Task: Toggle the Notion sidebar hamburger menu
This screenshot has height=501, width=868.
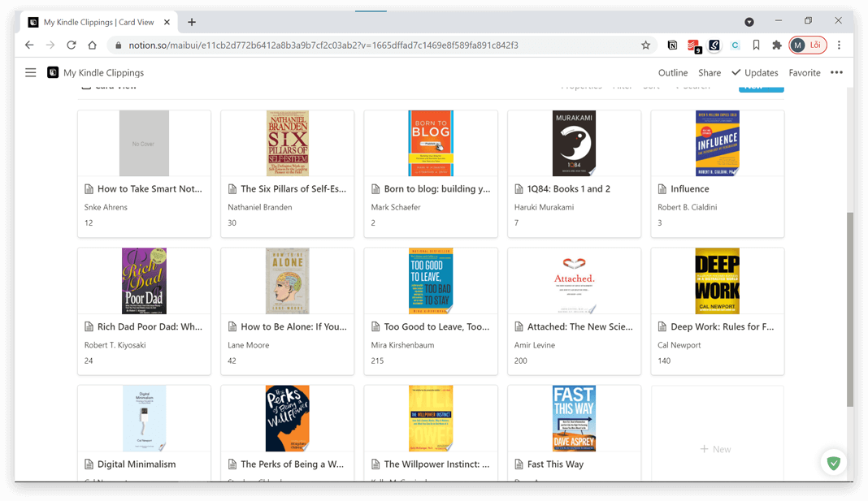Action: (x=30, y=72)
